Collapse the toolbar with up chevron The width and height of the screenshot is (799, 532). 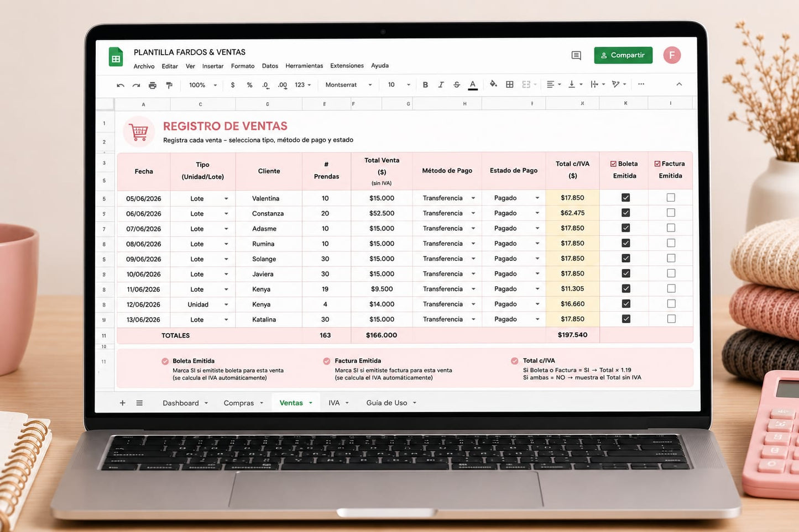tap(679, 84)
